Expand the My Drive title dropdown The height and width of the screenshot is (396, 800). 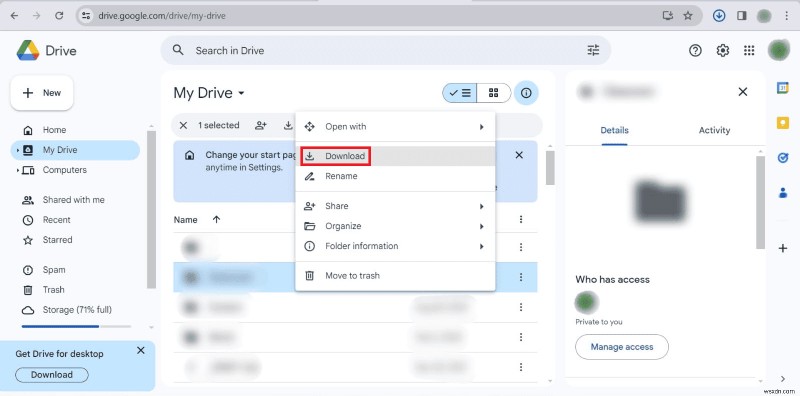click(241, 93)
